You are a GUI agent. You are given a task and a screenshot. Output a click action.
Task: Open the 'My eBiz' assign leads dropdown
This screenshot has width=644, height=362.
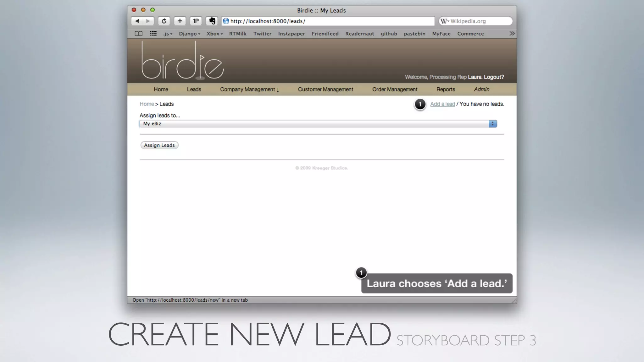[318, 124]
